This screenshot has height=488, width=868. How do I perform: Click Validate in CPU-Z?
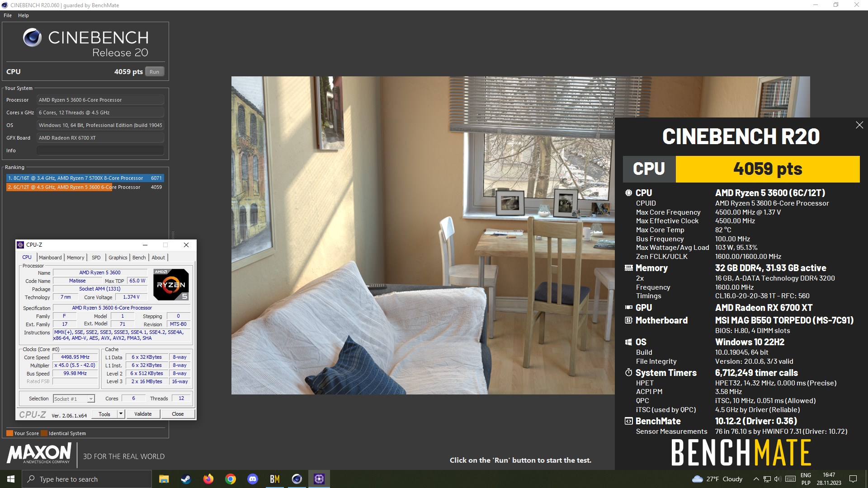pyautogui.click(x=143, y=414)
